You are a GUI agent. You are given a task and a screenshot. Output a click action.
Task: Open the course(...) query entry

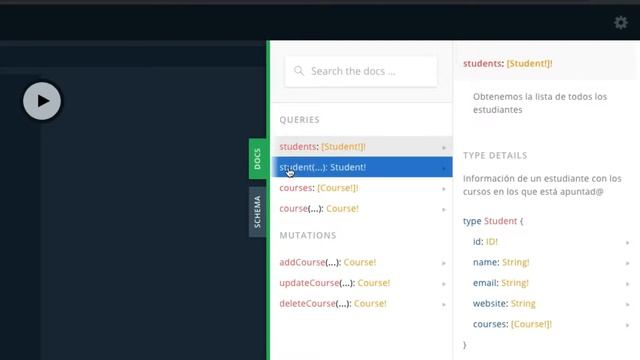click(x=362, y=209)
